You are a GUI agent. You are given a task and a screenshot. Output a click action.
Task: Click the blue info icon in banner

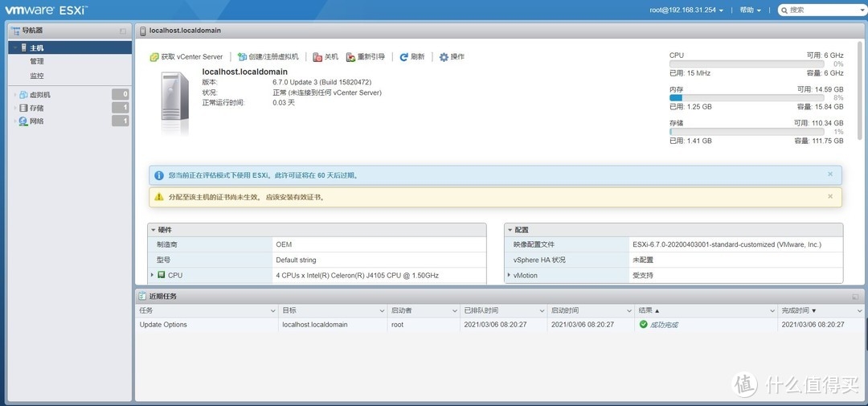point(159,175)
